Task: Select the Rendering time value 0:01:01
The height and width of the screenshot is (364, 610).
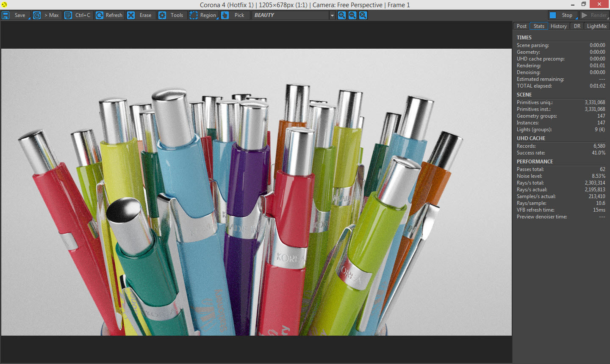Action: click(597, 66)
